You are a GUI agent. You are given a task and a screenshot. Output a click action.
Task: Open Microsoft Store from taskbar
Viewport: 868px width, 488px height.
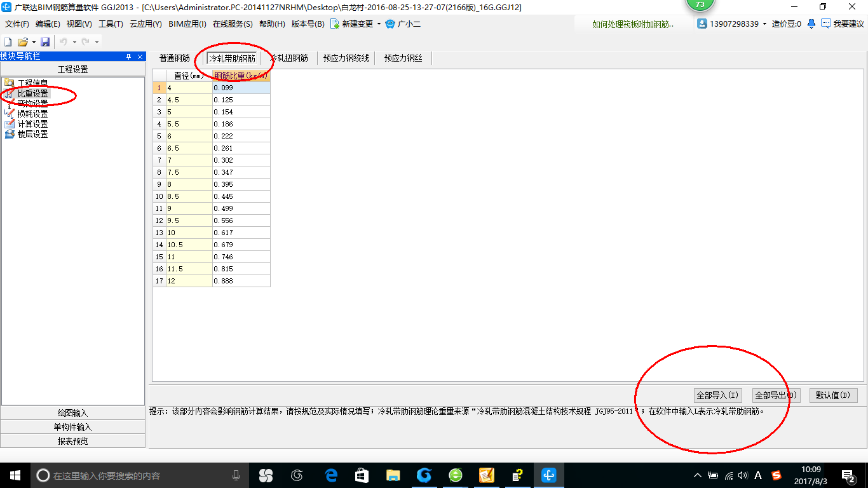(362, 475)
